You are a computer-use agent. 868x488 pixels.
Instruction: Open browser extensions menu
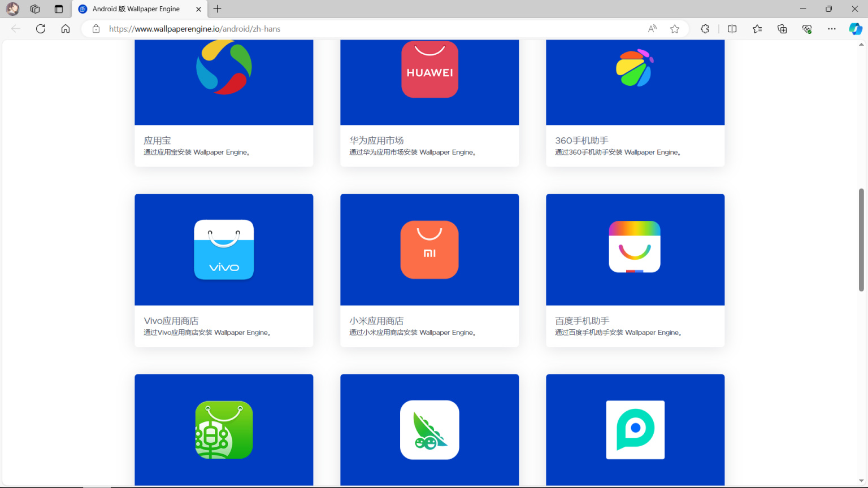click(705, 29)
